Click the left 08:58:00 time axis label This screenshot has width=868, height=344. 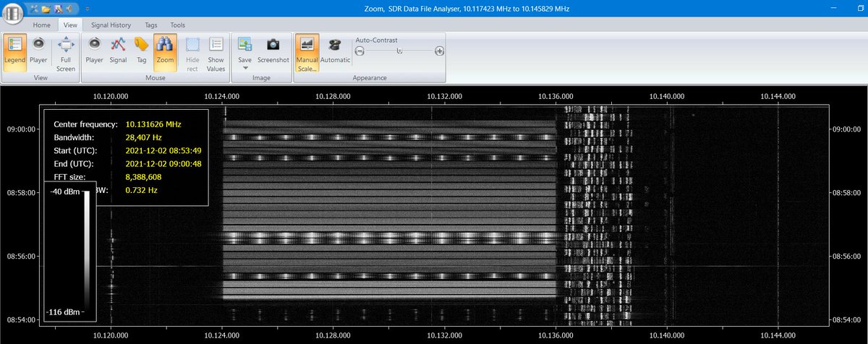click(x=20, y=192)
